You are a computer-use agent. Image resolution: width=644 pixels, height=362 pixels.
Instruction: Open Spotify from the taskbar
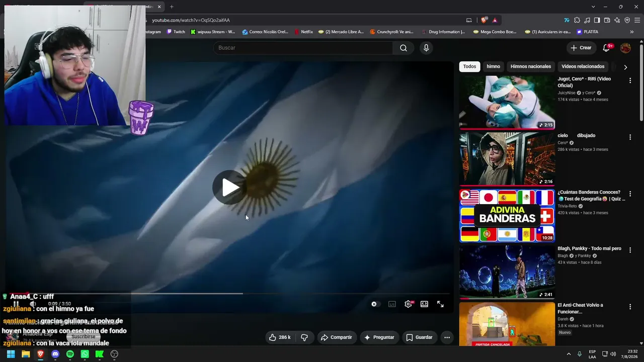(70, 354)
